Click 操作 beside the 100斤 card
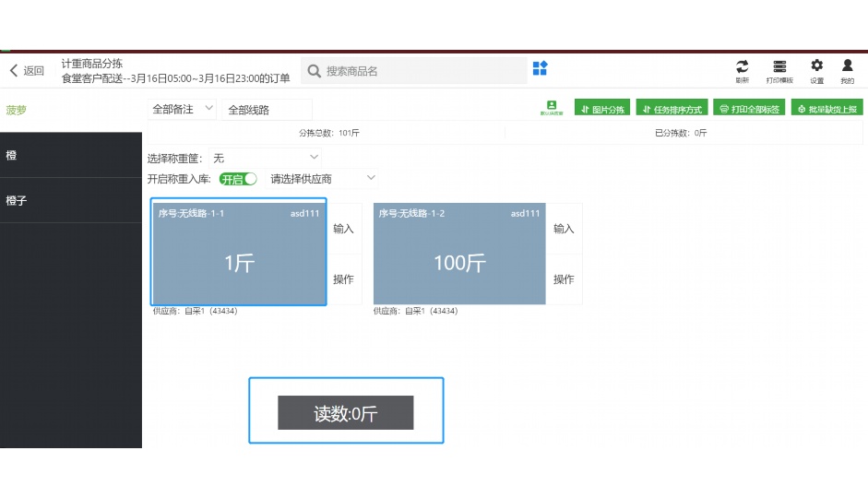The width and height of the screenshot is (868, 498). coord(564,279)
